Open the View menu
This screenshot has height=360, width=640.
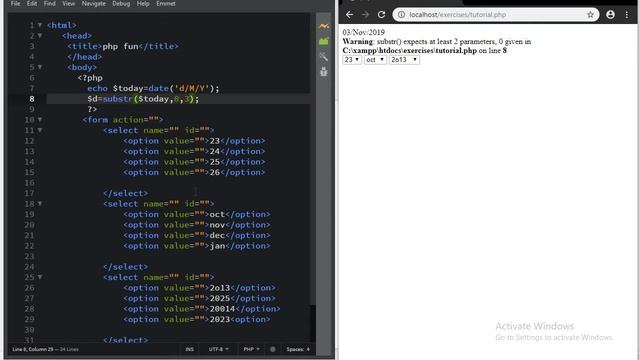point(69,4)
